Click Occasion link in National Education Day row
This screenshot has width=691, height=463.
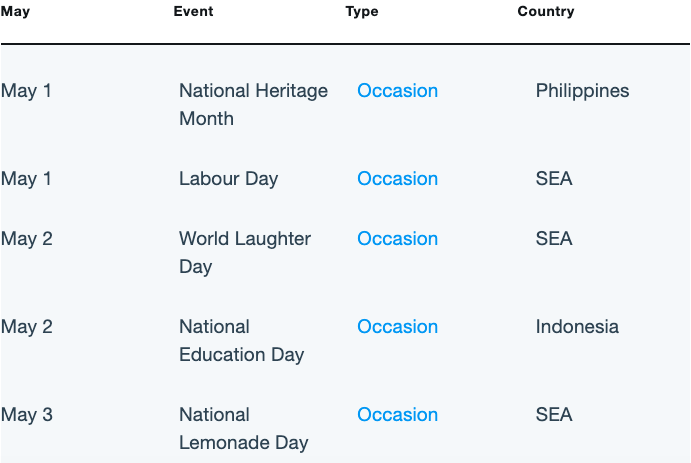point(397,327)
